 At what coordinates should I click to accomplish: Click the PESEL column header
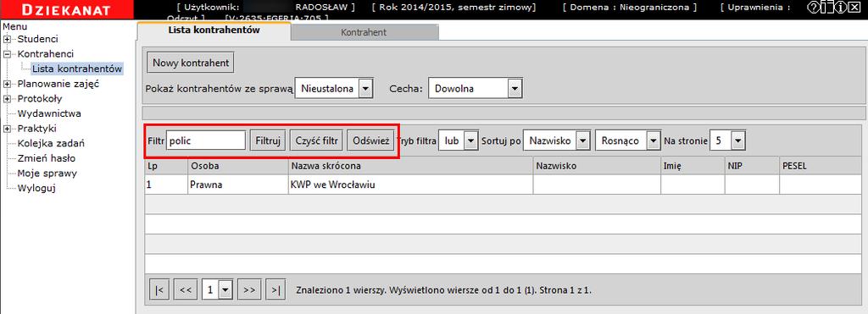coord(821,166)
